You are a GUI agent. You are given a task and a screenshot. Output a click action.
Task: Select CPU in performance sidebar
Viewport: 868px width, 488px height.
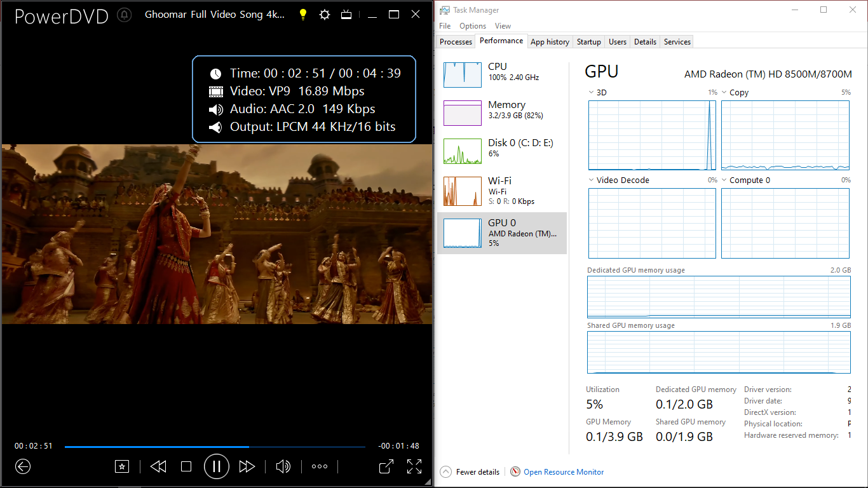pos(502,75)
